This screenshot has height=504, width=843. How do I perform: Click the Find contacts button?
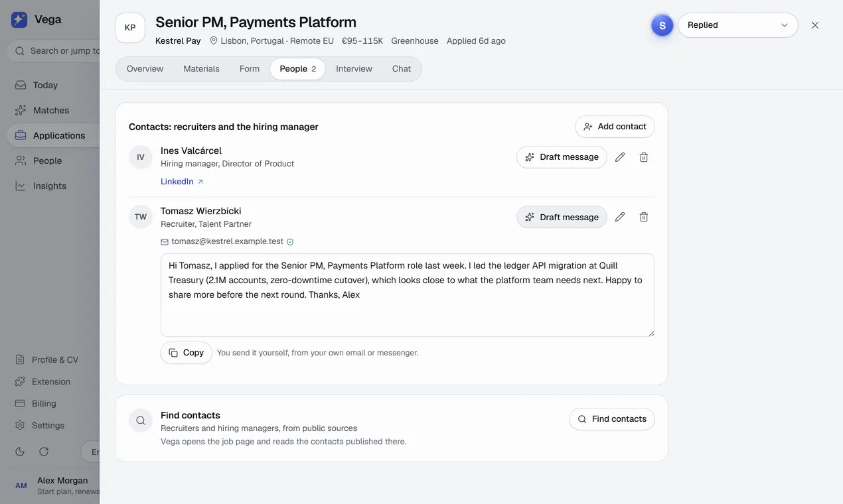[611, 419]
